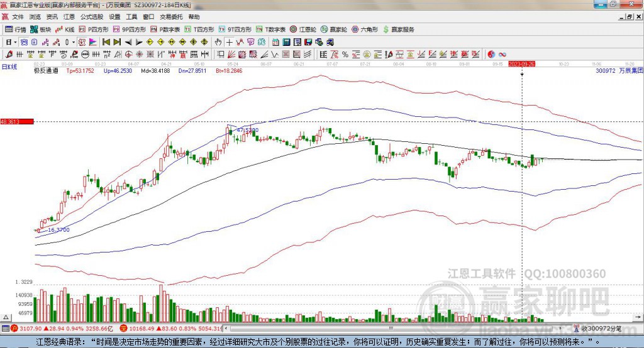
Task: Click the scrollbar left arrow button
Action: 226,329
